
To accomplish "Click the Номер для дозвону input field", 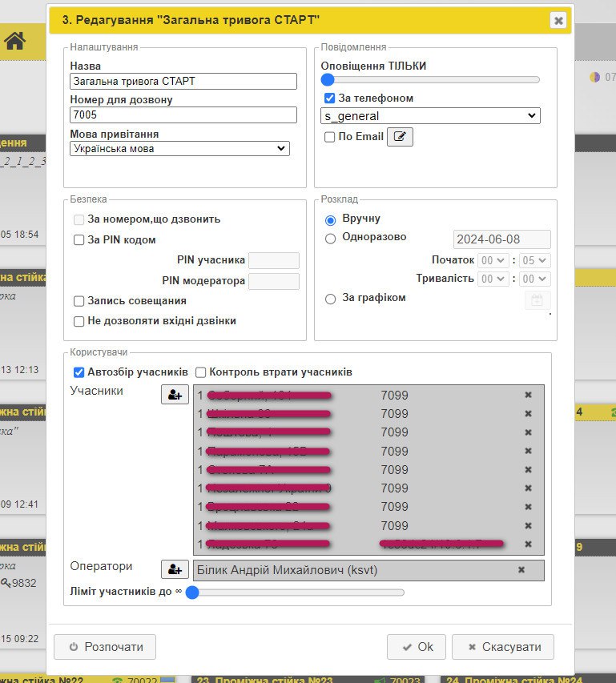I will tap(183, 115).
